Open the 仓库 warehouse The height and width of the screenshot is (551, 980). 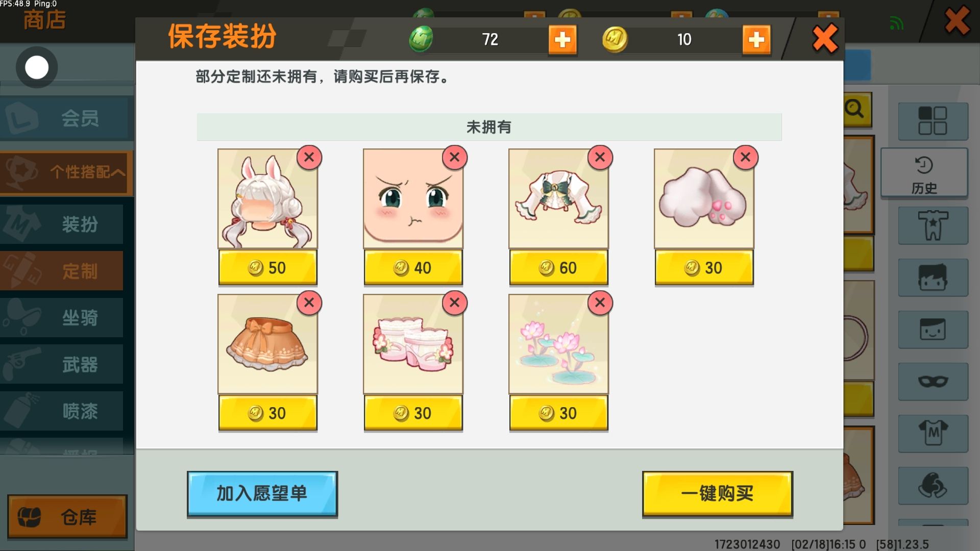(67, 517)
